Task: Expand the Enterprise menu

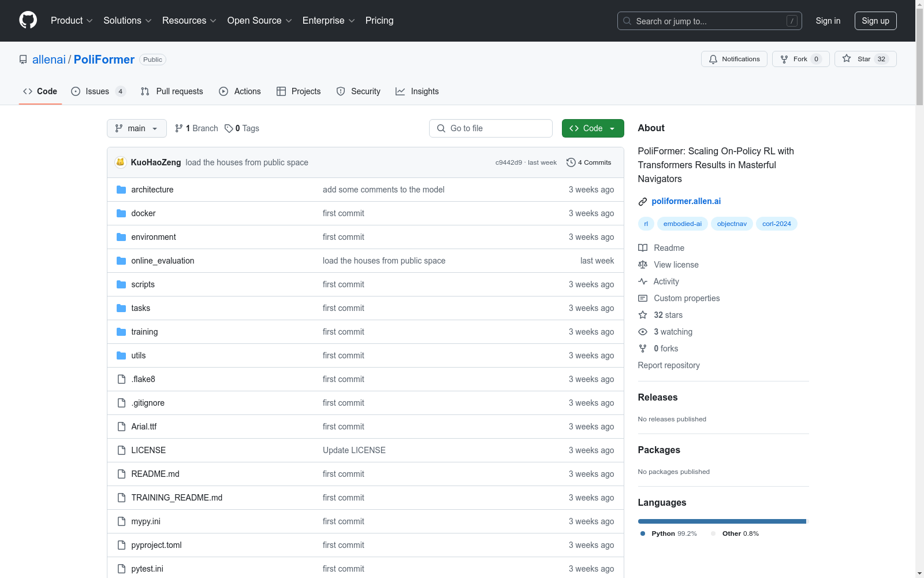Action: [x=329, y=20]
